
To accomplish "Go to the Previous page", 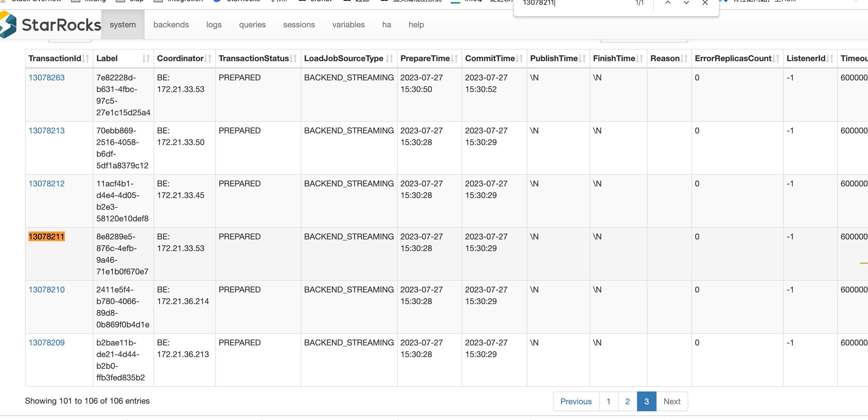I will coord(576,401).
